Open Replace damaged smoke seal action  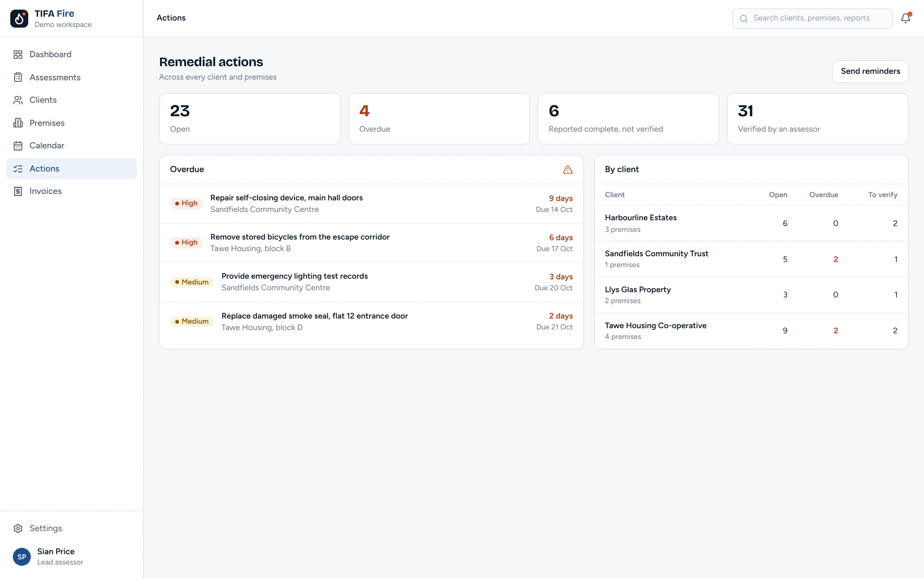tap(372, 321)
